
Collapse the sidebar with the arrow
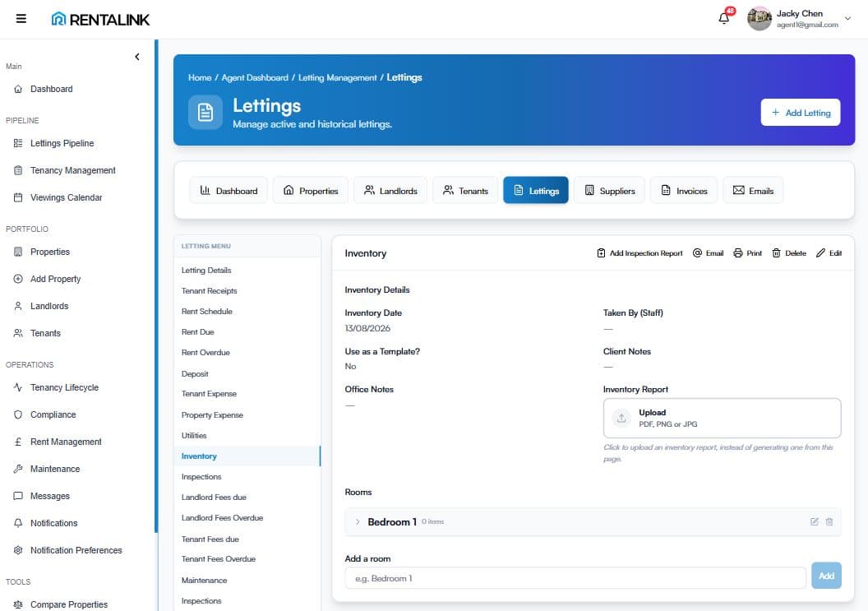[x=136, y=57]
